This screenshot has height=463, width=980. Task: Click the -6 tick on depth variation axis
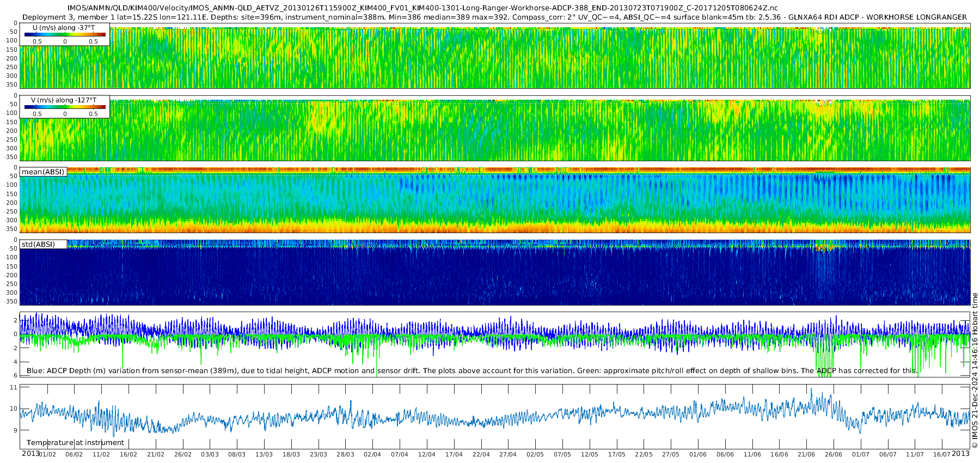(15, 376)
